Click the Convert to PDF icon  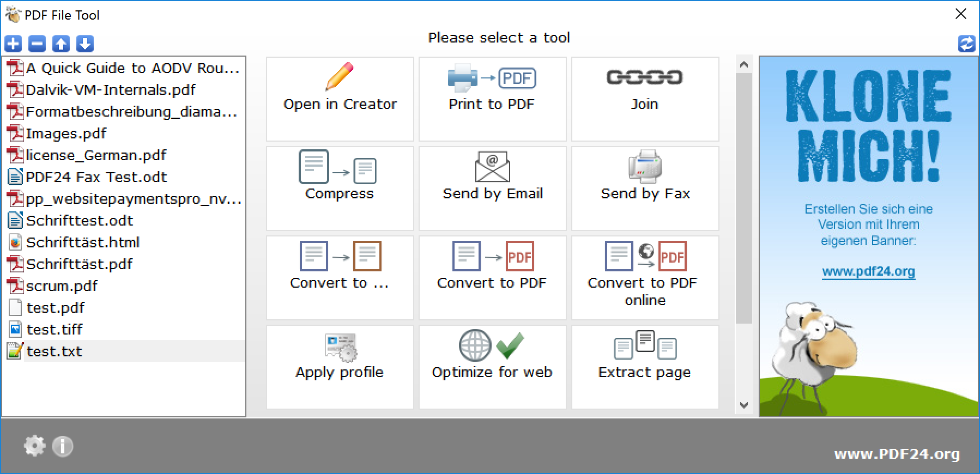coord(493,256)
